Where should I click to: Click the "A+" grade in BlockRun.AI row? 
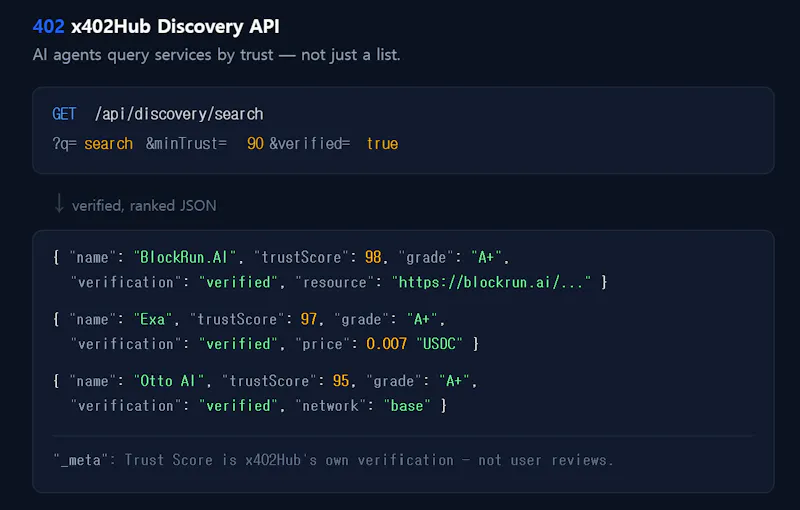tap(486, 257)
